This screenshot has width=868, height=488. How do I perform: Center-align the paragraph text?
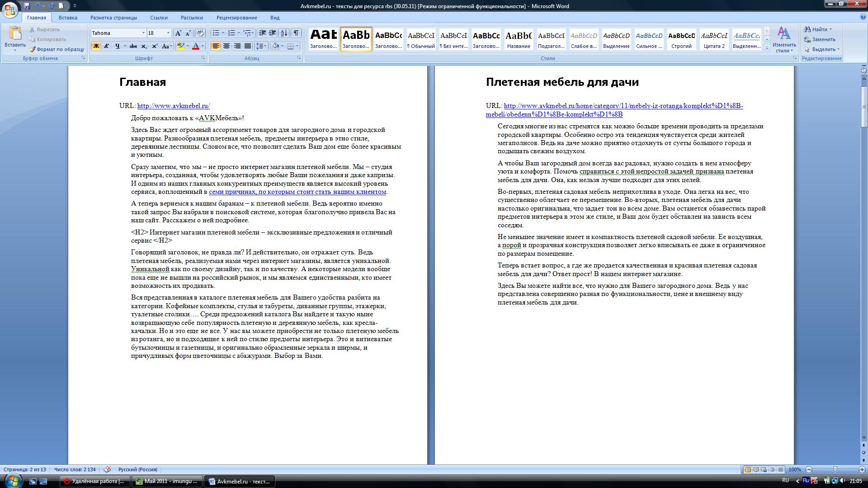click(x=226, y=46)
